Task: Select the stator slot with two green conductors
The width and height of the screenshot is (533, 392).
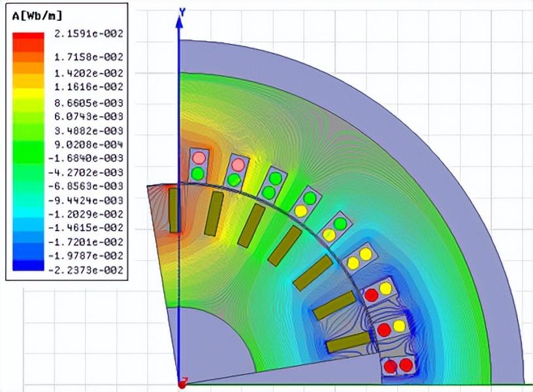Action: click(x=272, y=185)
